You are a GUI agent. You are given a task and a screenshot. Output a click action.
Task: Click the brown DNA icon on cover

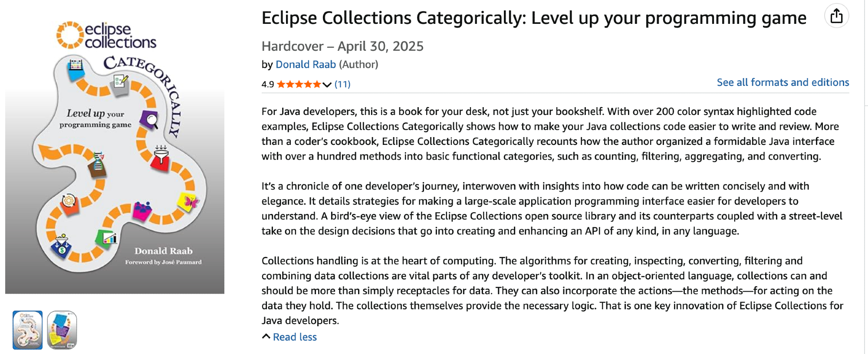pos(98,165)
